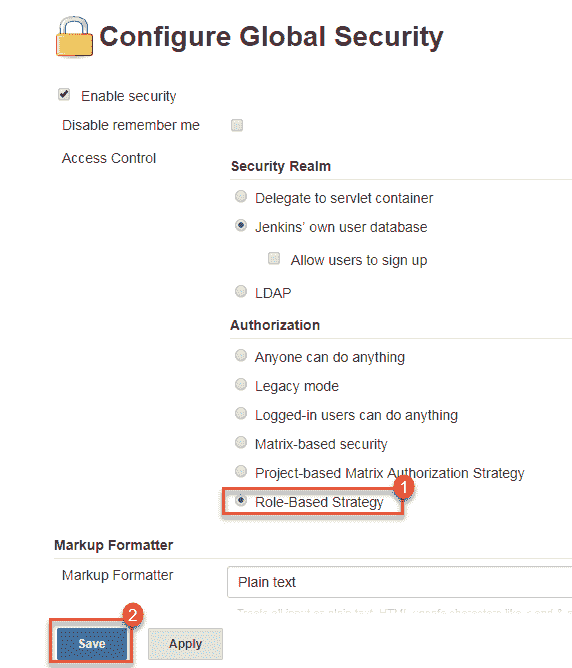Click the padlock icon beside the title
572x668 pixels.
74,37
